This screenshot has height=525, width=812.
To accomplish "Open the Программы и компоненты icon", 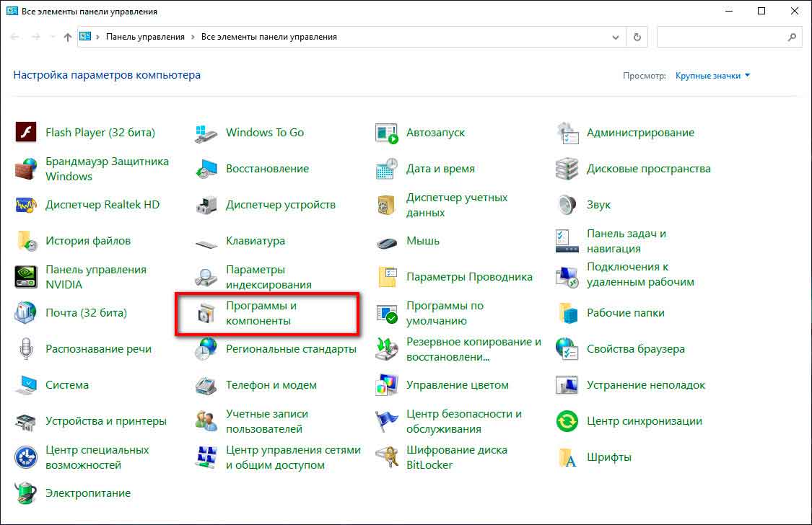I will [206, 313].
